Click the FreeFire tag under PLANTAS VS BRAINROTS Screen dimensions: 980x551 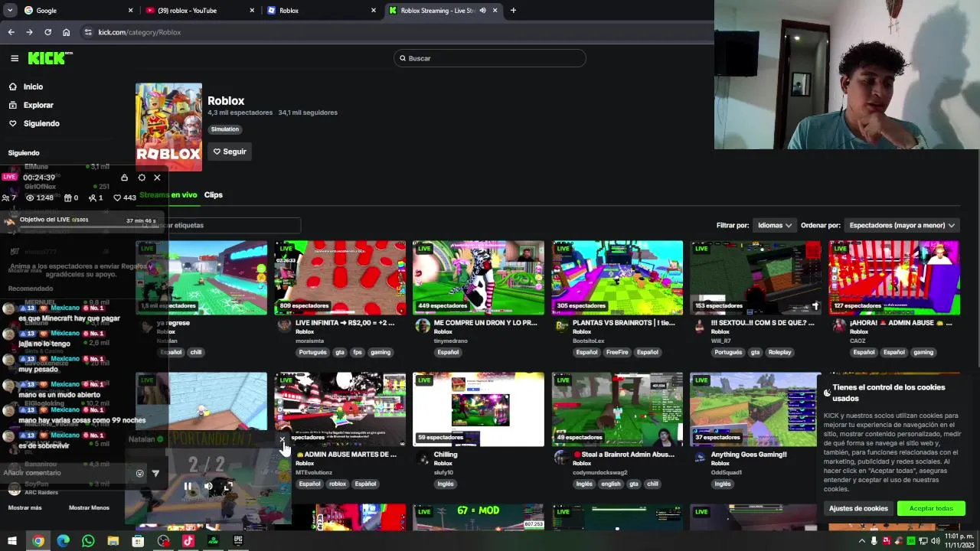point(617,353)
